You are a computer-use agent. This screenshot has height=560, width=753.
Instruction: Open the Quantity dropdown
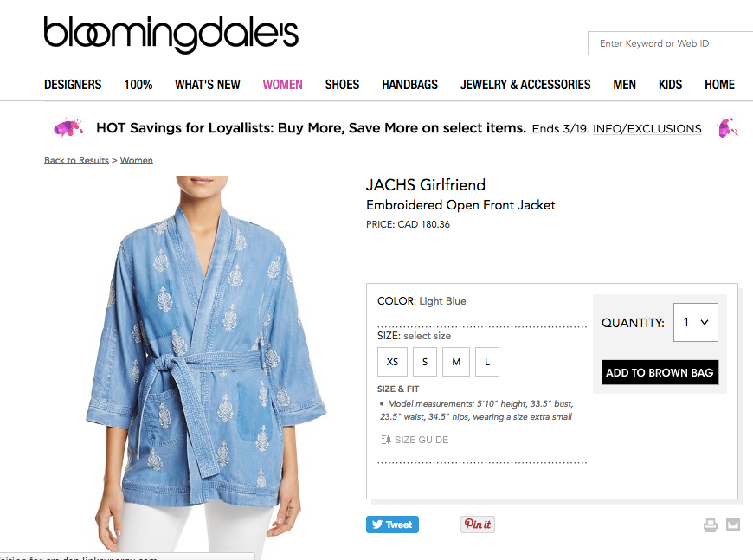pyautogui.click(x=695, y=322)
